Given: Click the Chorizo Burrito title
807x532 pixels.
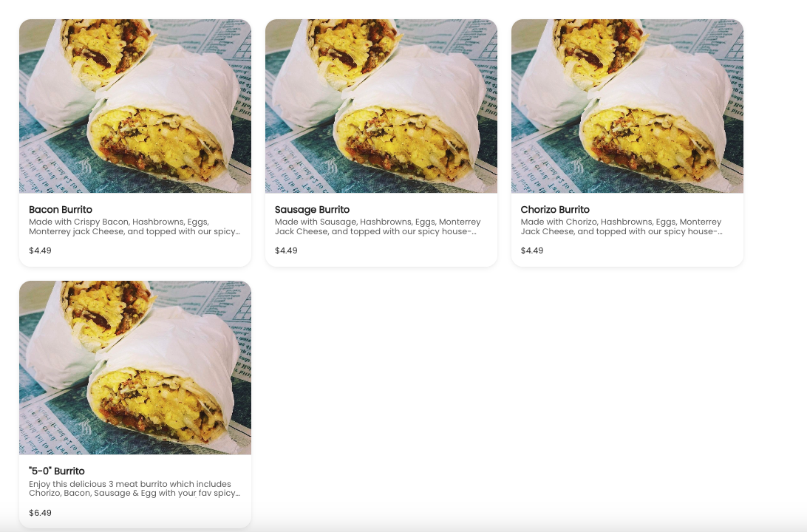Looking at the screenshot, I should pyautogui.click(x=555, y=209).
